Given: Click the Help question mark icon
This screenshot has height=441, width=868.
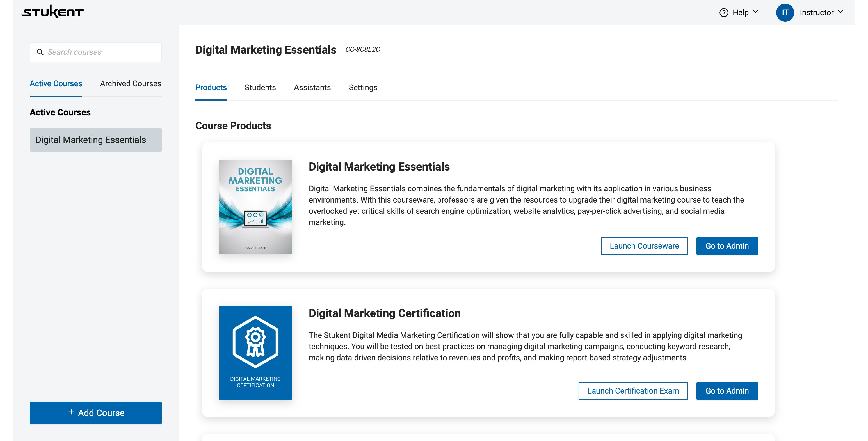Looking at the screenshot, I should point(723,13).
